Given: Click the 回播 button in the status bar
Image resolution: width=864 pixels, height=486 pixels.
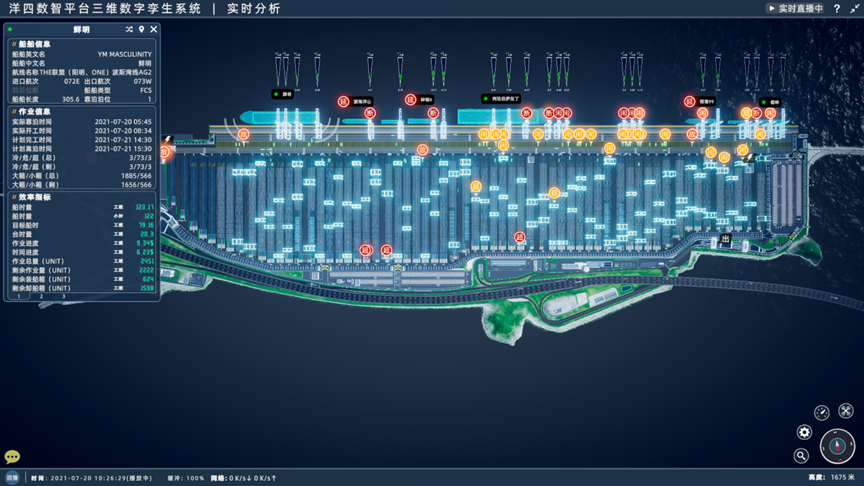Looking at the screenshot, I should point(13,478).
